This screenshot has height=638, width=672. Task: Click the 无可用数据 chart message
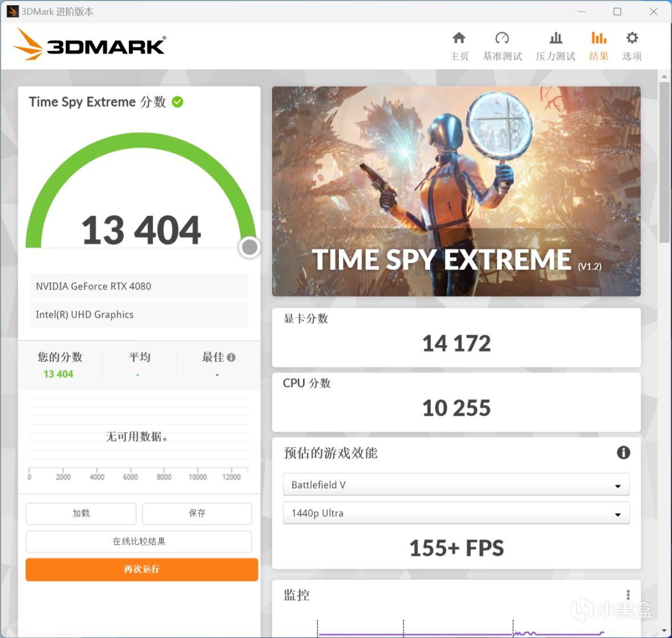point(137,437)
